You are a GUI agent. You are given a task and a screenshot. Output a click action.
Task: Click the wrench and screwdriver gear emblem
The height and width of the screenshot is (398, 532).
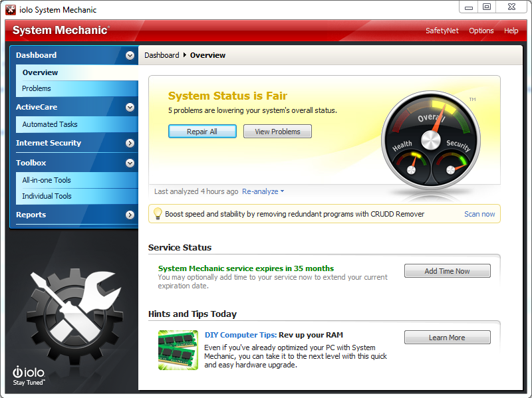[76, 317]
